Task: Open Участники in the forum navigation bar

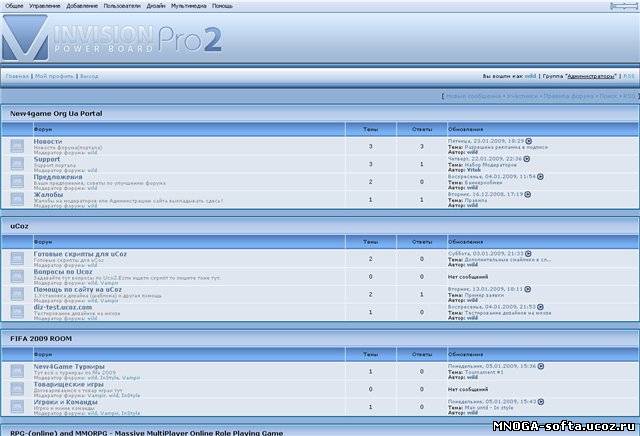Action: (522, 96)
